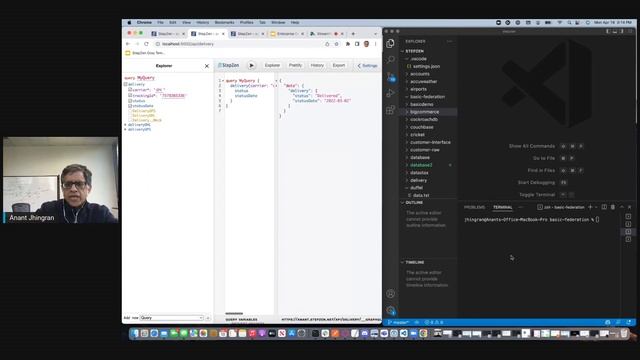
Task: Open Chrome extensions puzzle icon
Action: coord(348,44)
